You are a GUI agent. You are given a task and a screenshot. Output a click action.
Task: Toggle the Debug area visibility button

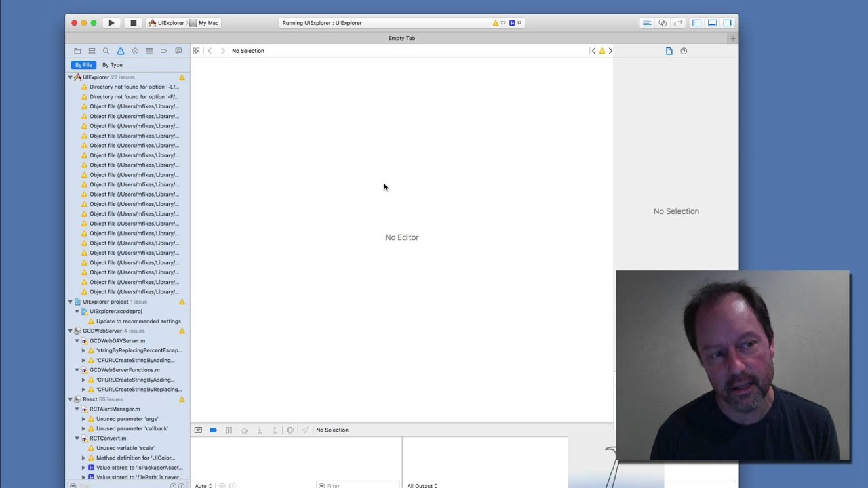712,23
